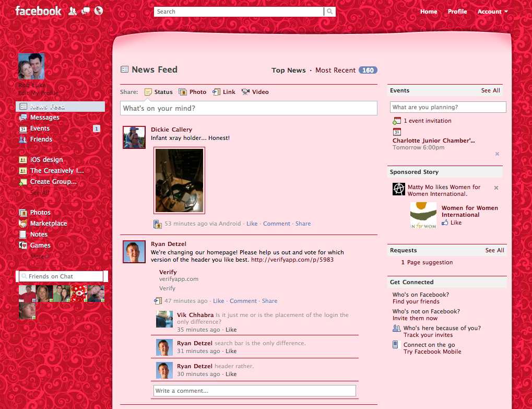
Task: Like Vik Chhabra's comment
Action: pos(231,330)
